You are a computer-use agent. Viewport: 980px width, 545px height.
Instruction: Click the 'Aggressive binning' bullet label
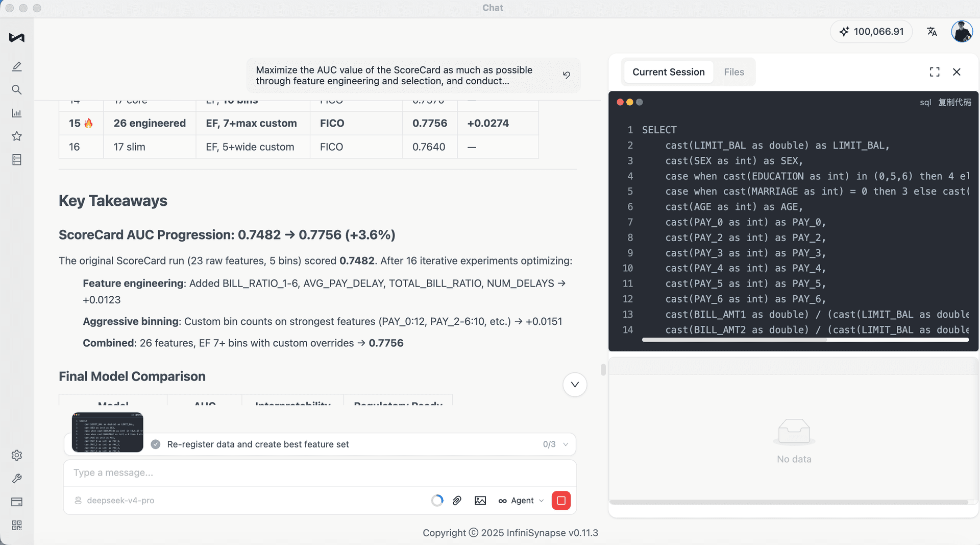tap(131, 322)
